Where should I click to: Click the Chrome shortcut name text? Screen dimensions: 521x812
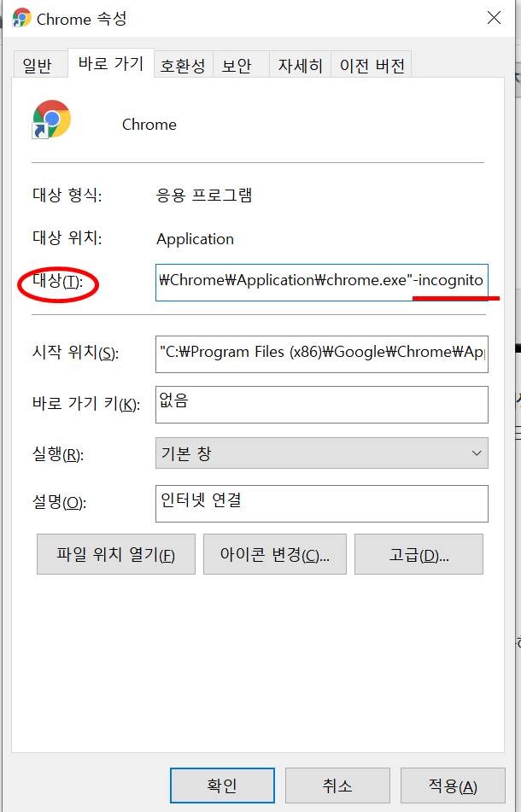coord(149,125)
